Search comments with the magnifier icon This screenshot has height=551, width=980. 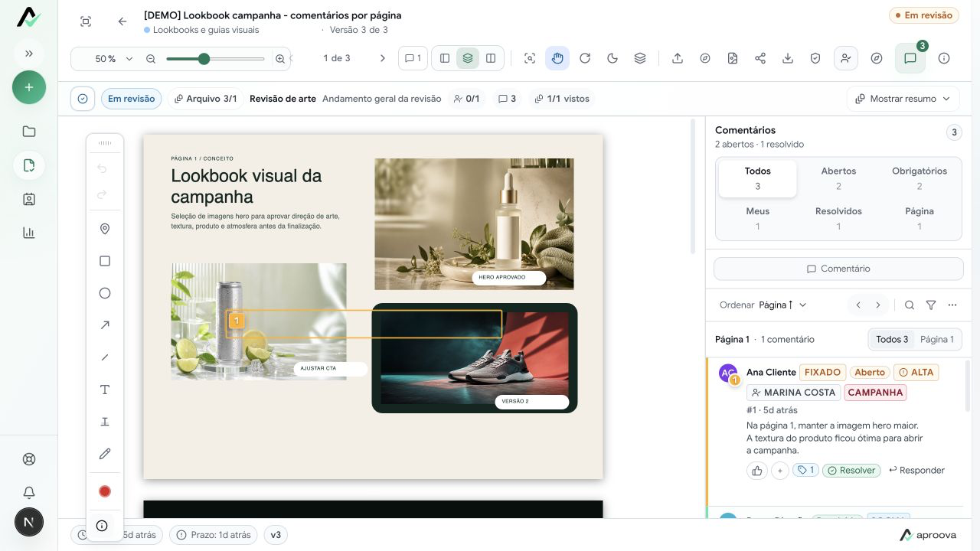[910, 305]
